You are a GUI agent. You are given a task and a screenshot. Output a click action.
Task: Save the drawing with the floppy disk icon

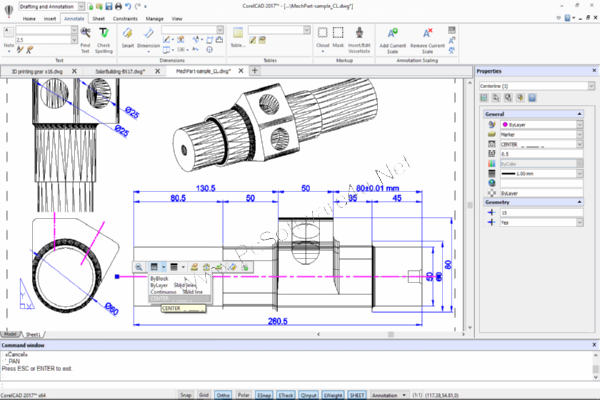click(x=109, y=7)
